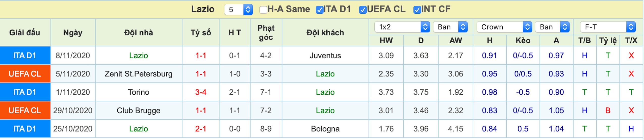Viewport: 644px width, 140px height.
Task: Uncheck the UEFA CL filter checkbox
Action: [363, 10]
